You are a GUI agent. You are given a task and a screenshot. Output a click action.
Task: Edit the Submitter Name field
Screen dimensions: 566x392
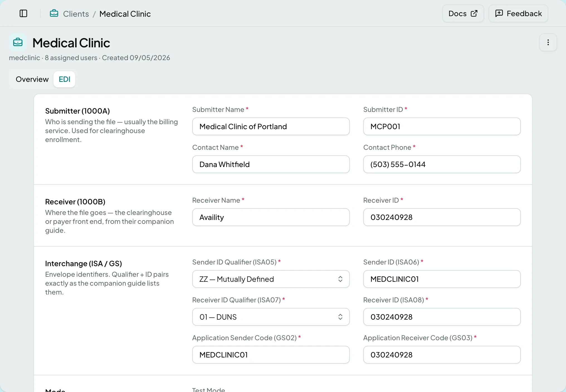[x=271, y=126]
